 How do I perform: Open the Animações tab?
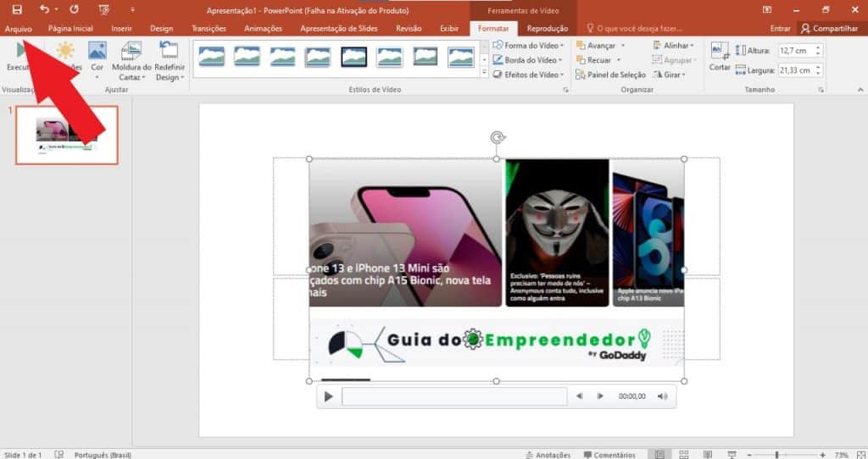(x=263, y=28)
